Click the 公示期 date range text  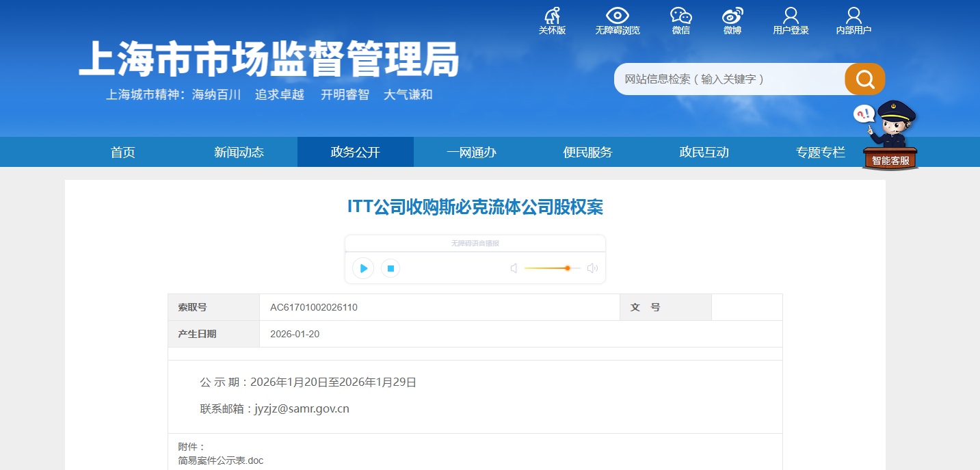[308, 382]
